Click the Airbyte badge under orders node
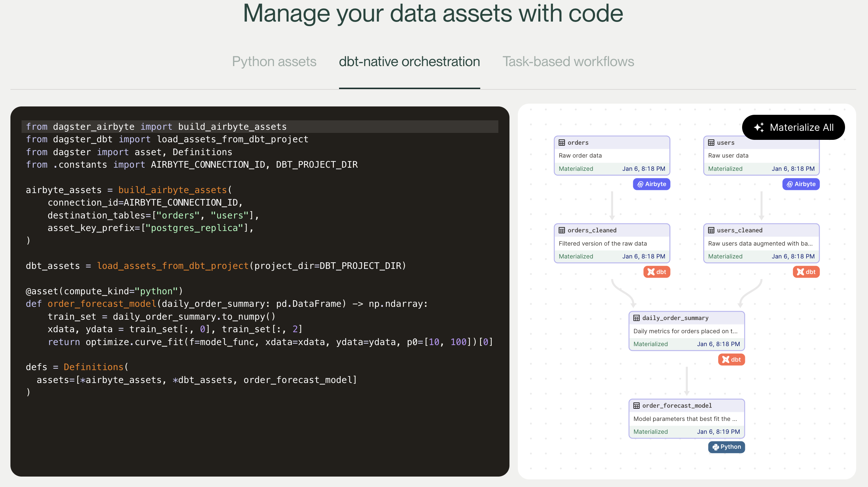This screenshot has height=487, width=868. pos(651,184)
